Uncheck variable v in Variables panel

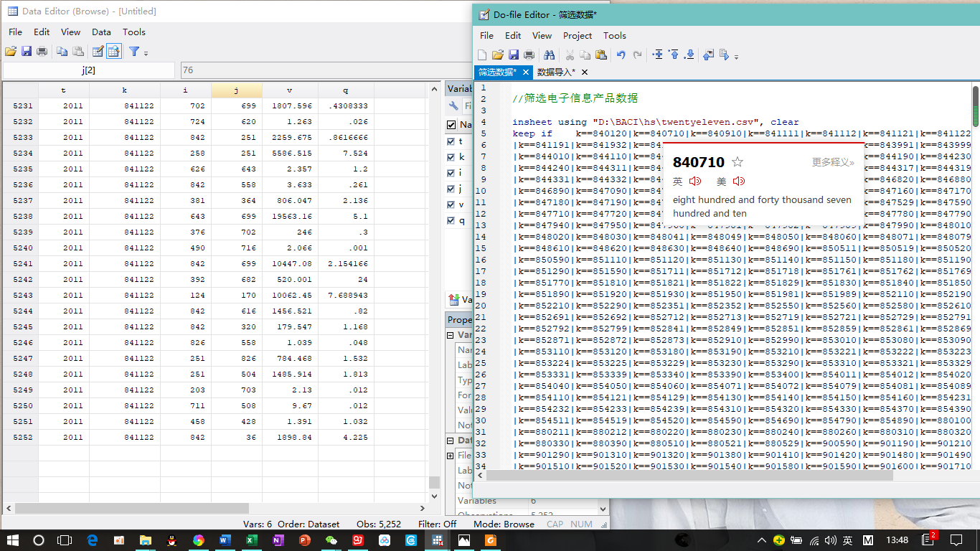[451, 204]
